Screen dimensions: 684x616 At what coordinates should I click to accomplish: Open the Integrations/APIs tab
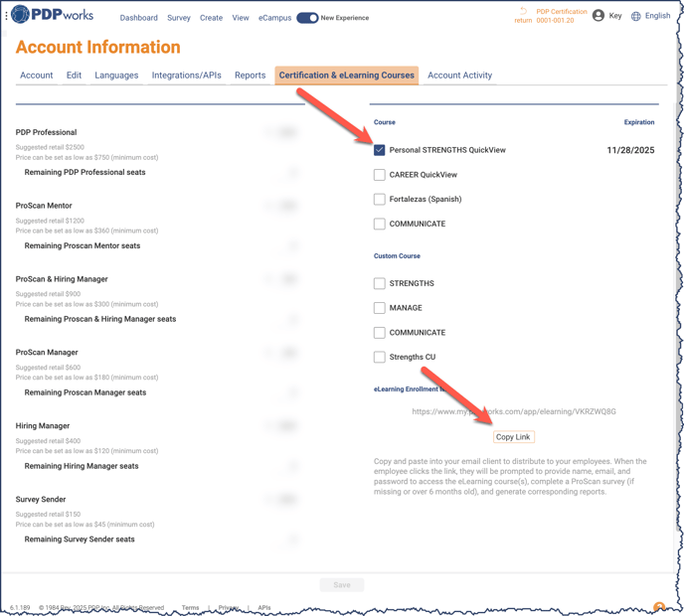coord(186,76)
